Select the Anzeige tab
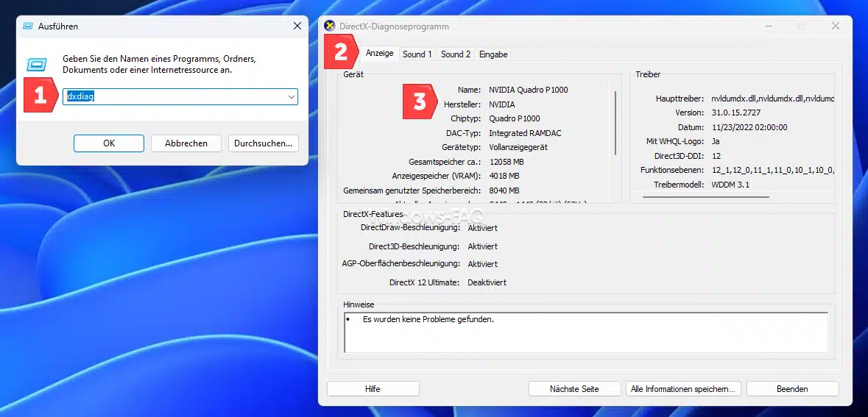 point(380,54)
